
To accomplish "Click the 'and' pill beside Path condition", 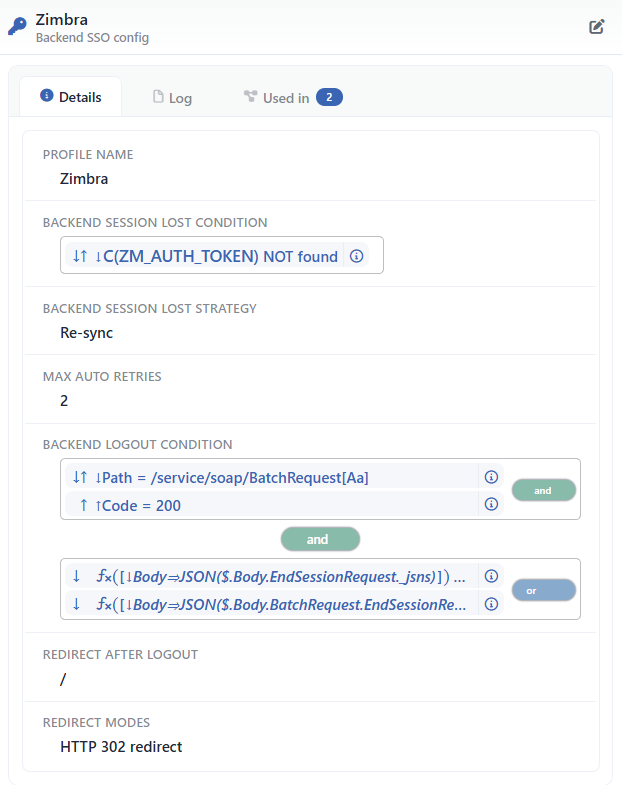I will pos(543,490).
